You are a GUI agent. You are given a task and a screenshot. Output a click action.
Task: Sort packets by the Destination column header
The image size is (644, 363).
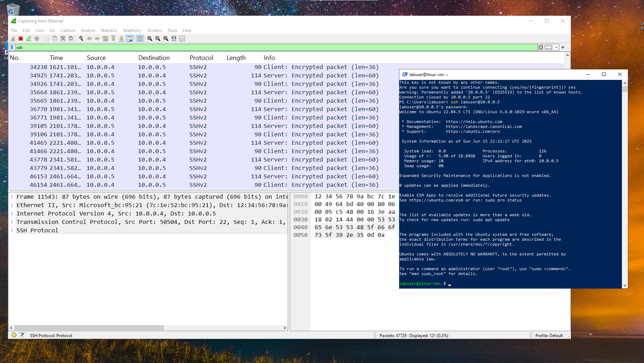click(x=162, y=58)
